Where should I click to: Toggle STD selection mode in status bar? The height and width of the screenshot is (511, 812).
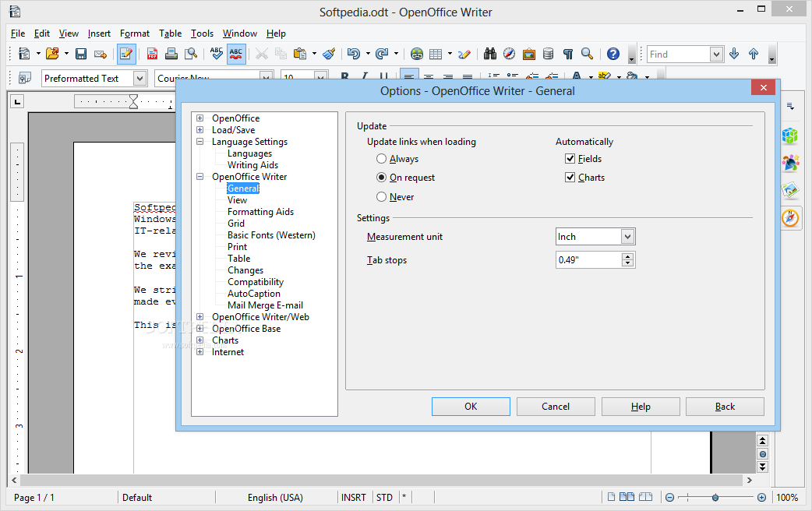click(x=384, y=498)
